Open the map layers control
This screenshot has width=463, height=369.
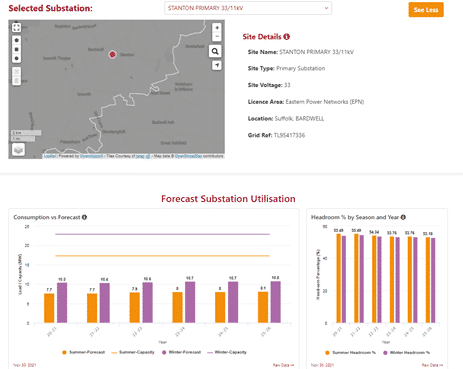(18, 149)
